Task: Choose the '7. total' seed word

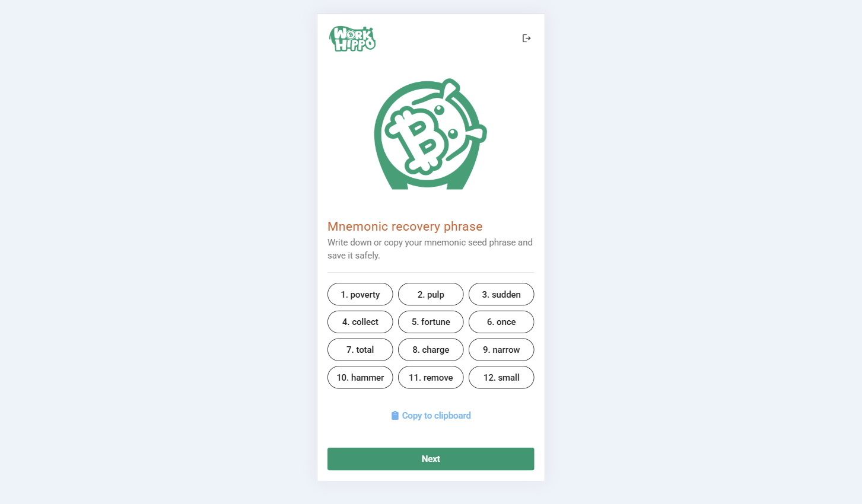Action: point(360,350)
